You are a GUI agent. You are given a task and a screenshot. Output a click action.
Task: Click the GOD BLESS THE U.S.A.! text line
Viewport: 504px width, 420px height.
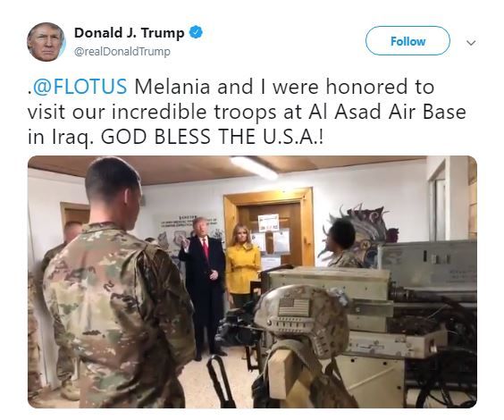coord(212,137)
